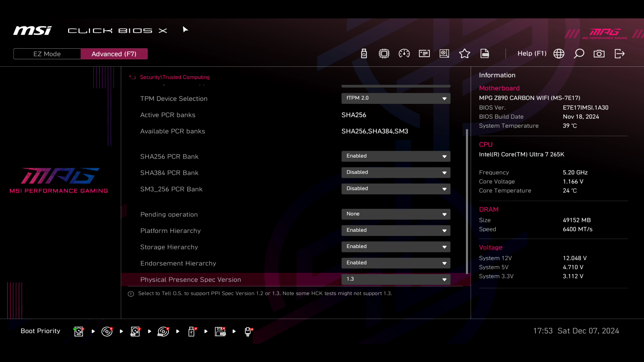Screen dimensions: 644x362
Task: Expand Physical Presence Spec Version dropdown
Action: (396, 279)
